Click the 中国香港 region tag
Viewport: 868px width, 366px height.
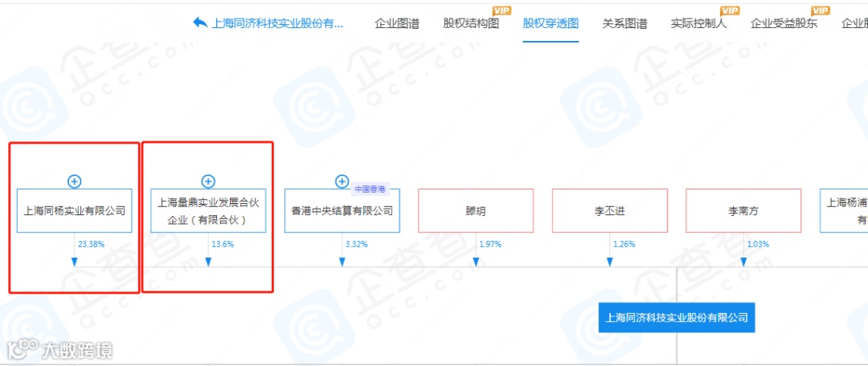point(369,189)
